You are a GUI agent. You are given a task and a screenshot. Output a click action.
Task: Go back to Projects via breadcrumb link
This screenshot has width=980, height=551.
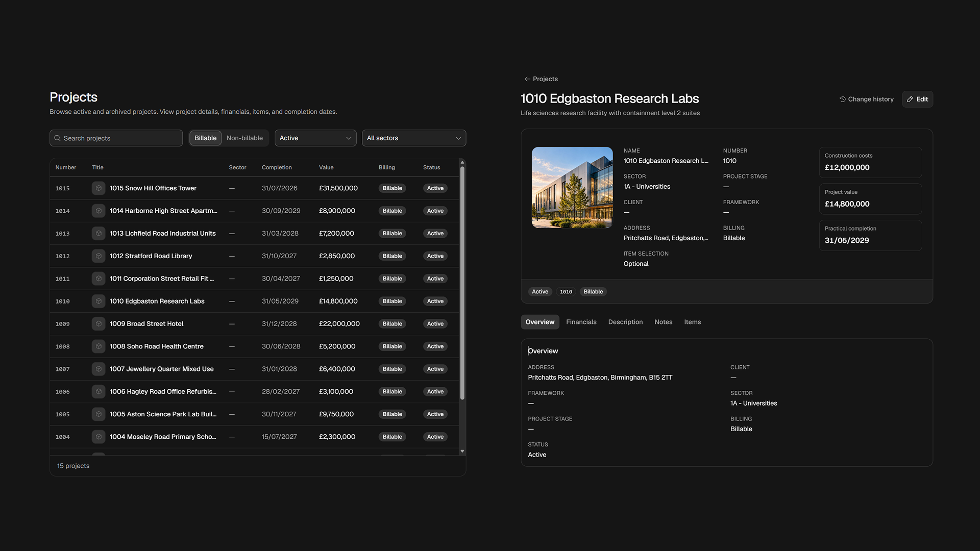541,79
